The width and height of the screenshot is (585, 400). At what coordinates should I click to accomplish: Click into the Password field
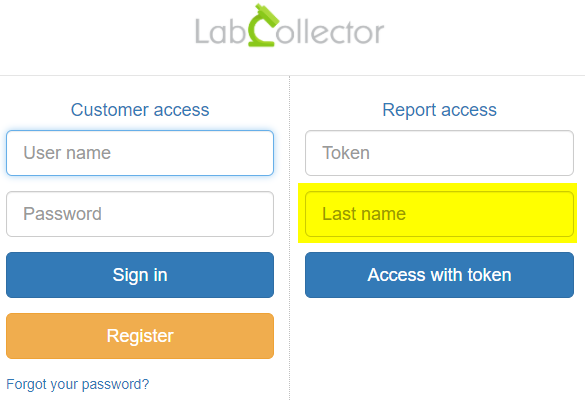140,214
